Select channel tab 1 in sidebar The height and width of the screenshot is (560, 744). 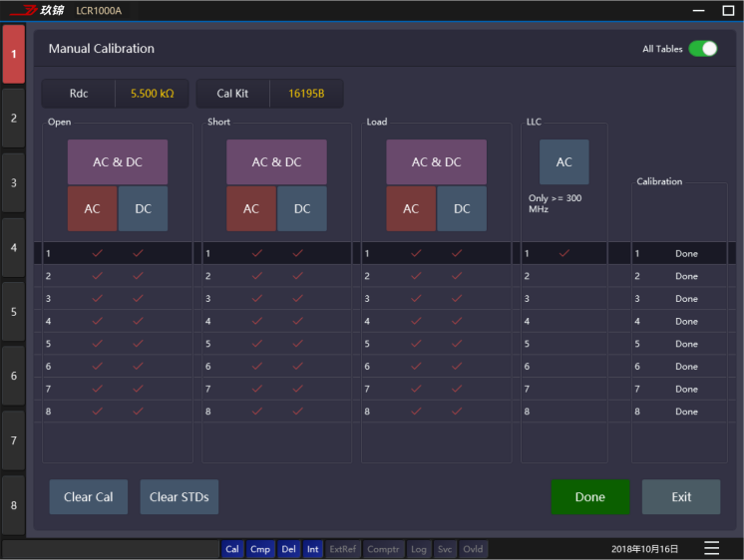[x=14, y=54]
